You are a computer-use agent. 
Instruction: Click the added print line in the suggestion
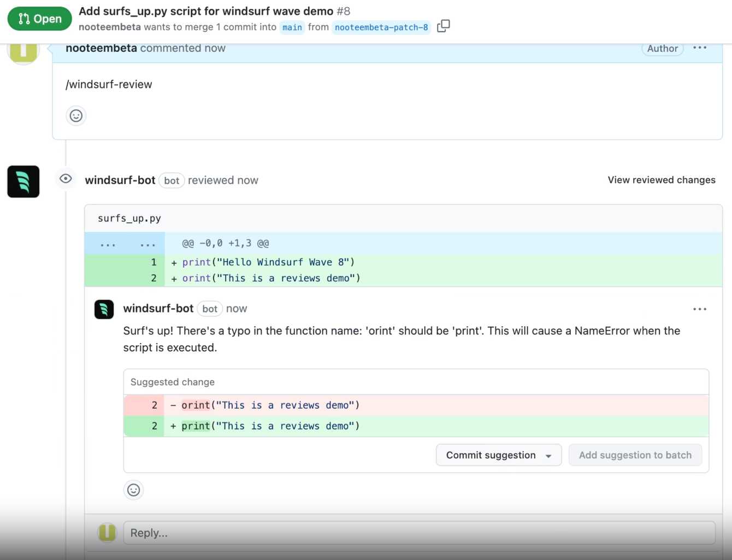tap(416, 426)
